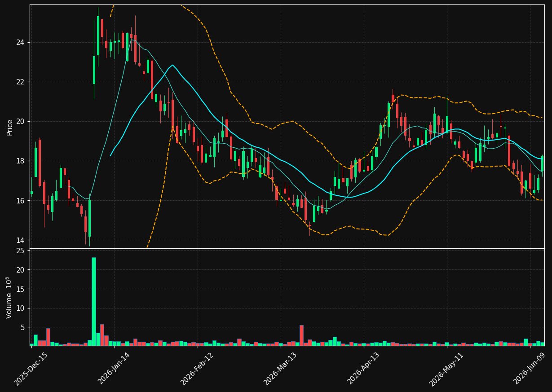Click the 2026-Jun-09 date label
The width and height of the screenshot is (552, 392).
coord(530,369)
